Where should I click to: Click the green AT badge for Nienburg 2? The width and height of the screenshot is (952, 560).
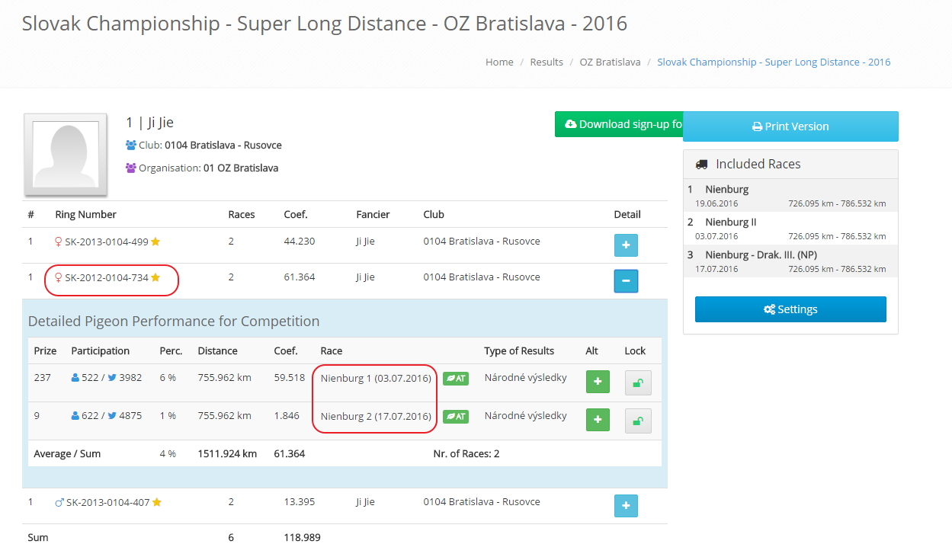(455, 417)
